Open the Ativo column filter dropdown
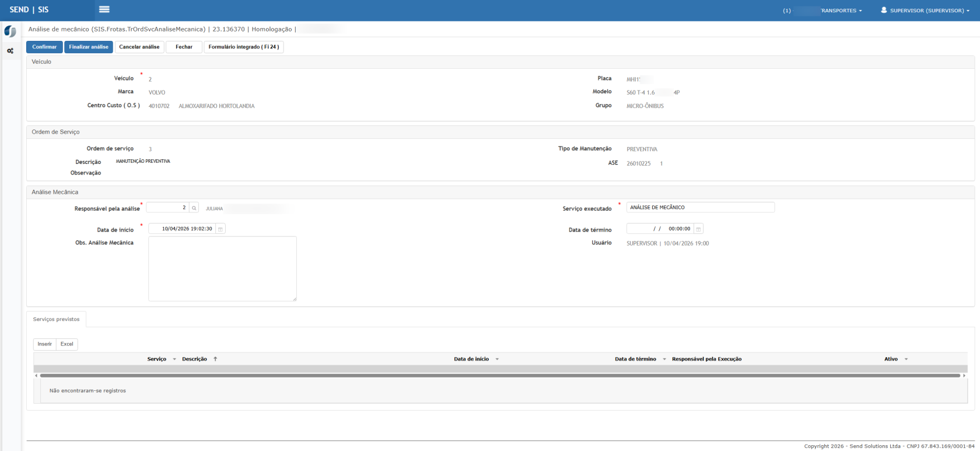980x451 pixels. (x=906, y=359)
